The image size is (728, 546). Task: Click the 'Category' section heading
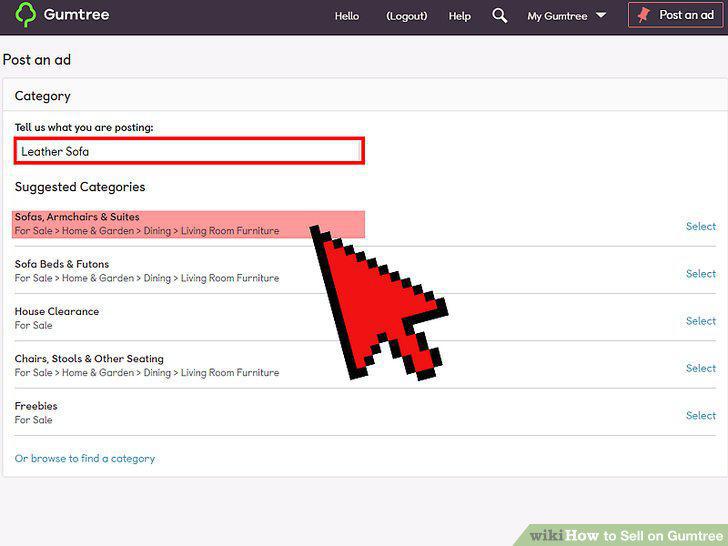click(43, 96)
